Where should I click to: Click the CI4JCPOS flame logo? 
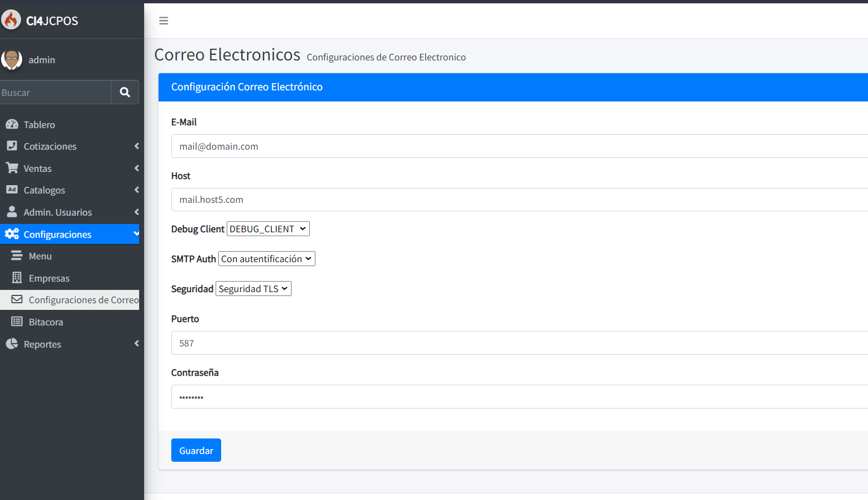pos(11,20)
